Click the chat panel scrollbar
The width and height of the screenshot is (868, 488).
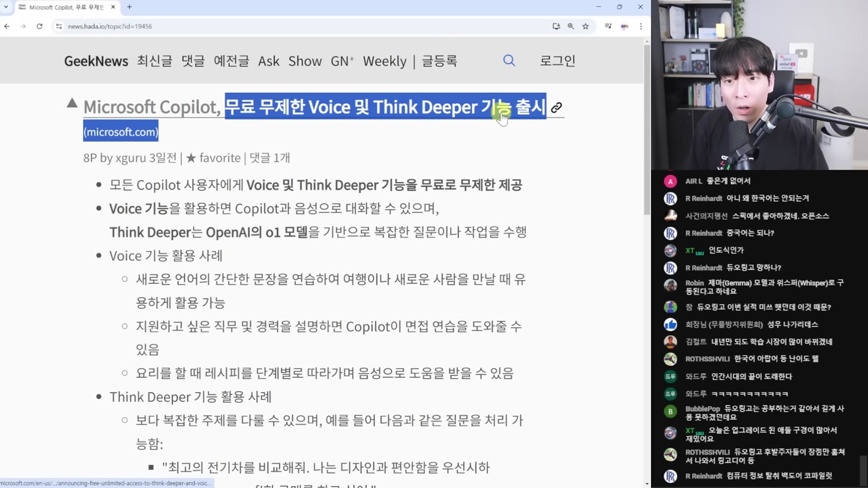pyautogui.click(x=864, y=471)
